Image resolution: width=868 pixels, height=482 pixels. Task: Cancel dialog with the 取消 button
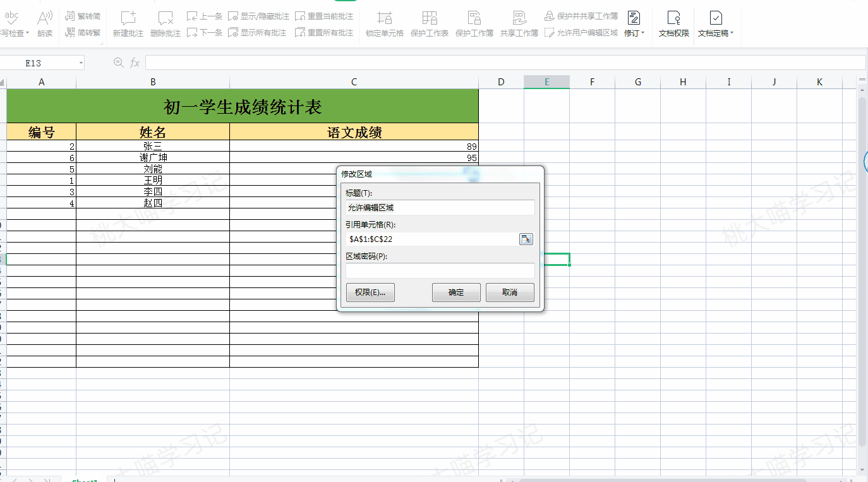(510, 292)
